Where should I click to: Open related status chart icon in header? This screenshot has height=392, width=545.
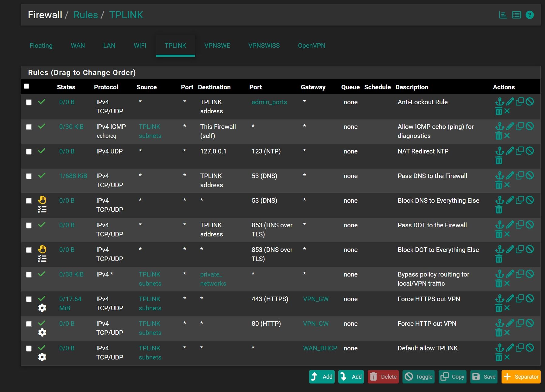point(503,15)
